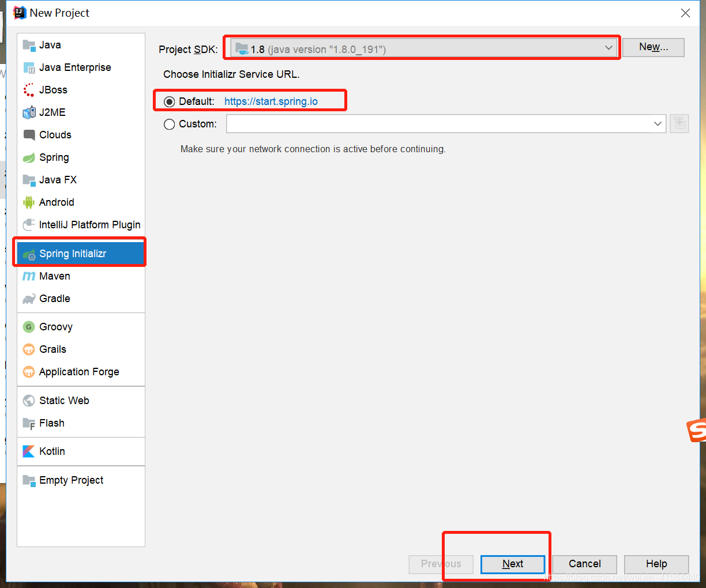Select the Spring Initializr list label
The image size is (706, 588).
point(73,254)
